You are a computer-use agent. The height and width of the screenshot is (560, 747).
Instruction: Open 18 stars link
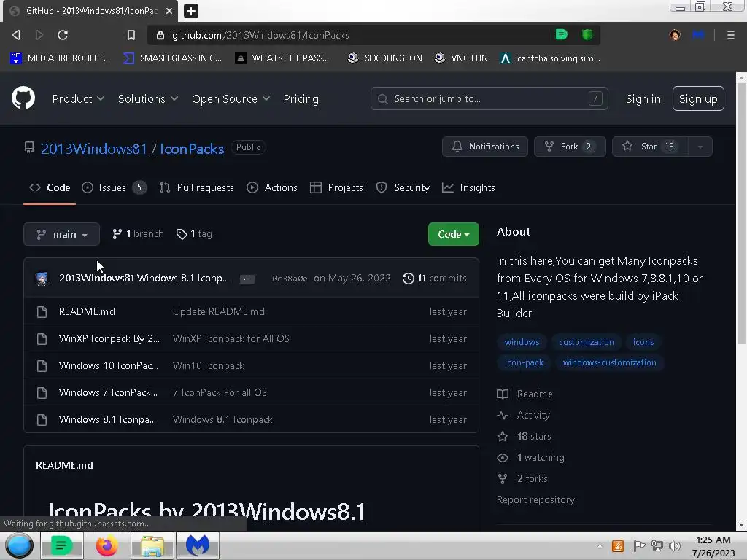pyautogui.click(x=524, y=436)
